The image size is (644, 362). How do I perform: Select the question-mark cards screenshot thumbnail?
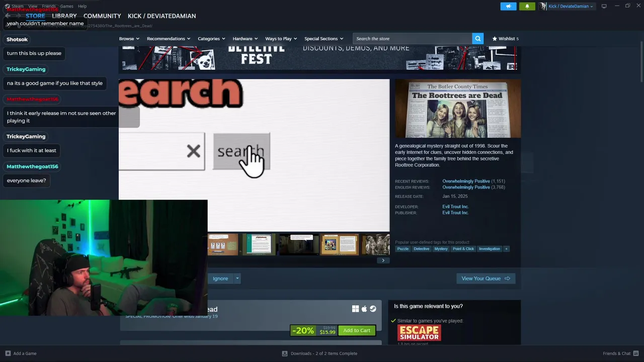[x=223, y=245]
